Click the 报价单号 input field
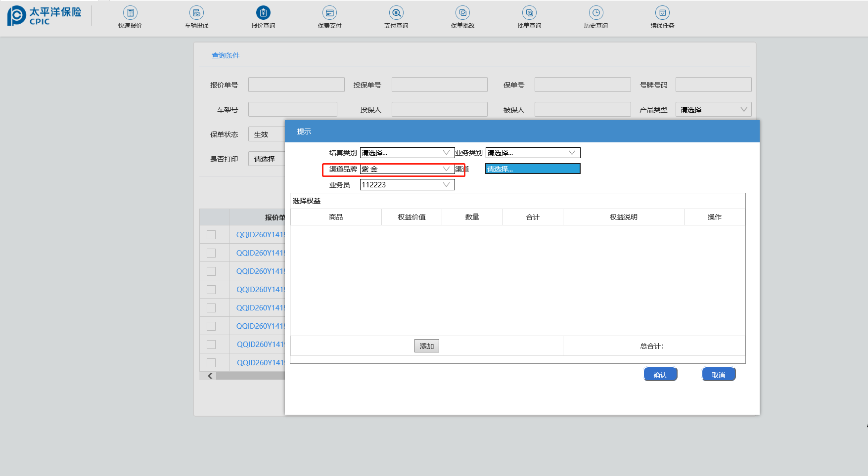The height and width of the screenshot is (476, 868). coord(296,85)
